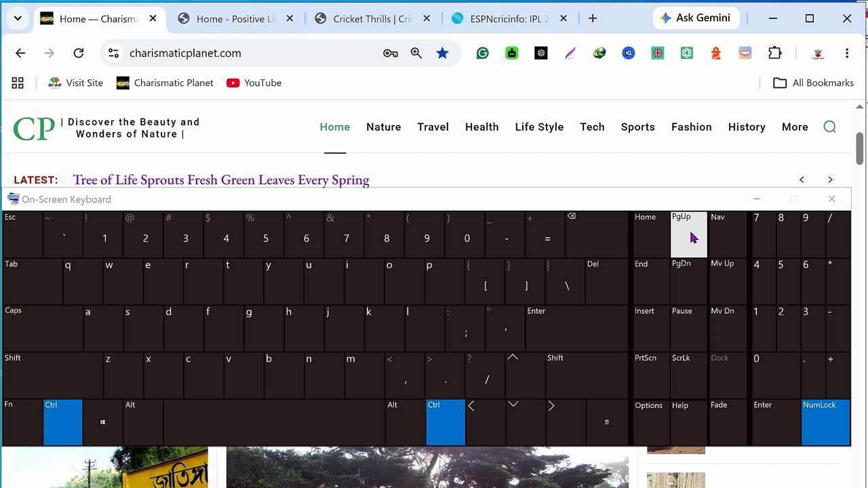The height and width of the screenshot is (488, 868).
Task: Open Chrome's three-dot menu
Action: click(x=847, y=53)
